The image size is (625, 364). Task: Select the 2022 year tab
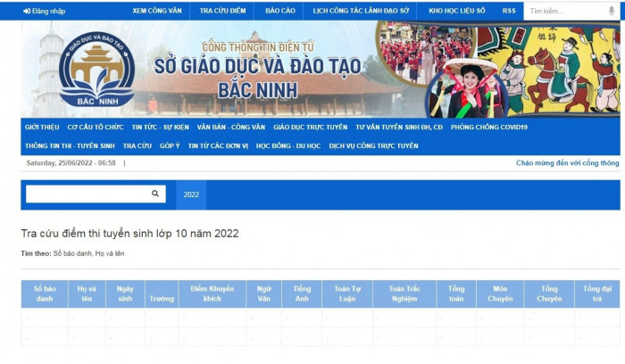pyautogui.click(x=191, y=194)
